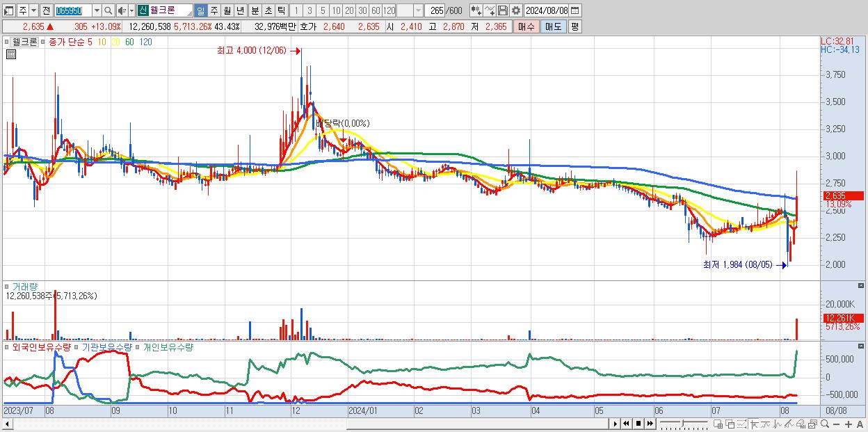The width and height of the screenshot is (868, 432).
Task: Click the stop replay button
Action: pos(638,424)
